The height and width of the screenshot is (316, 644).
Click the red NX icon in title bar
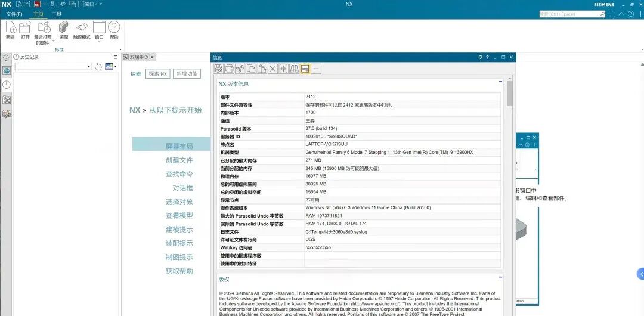[38, 4]
